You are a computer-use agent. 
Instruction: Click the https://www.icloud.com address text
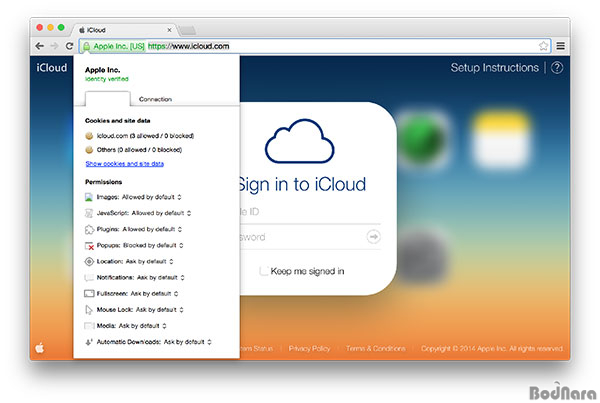[189, 46]
